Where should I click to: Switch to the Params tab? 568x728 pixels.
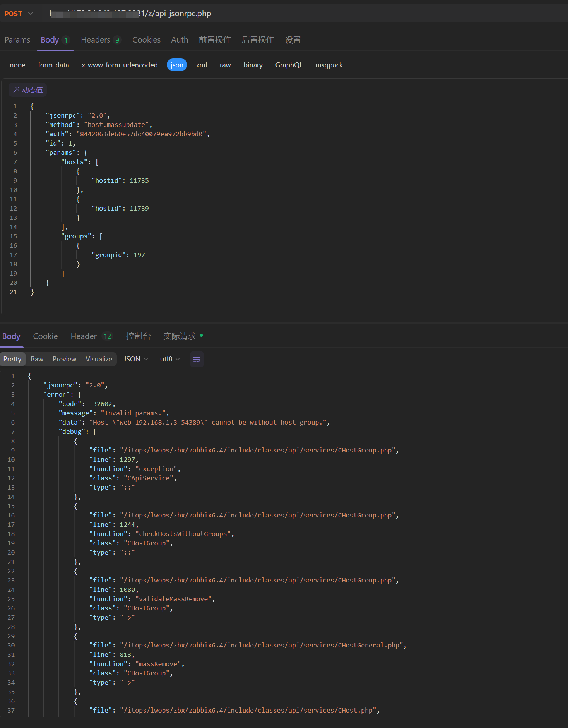pos(17,40)
